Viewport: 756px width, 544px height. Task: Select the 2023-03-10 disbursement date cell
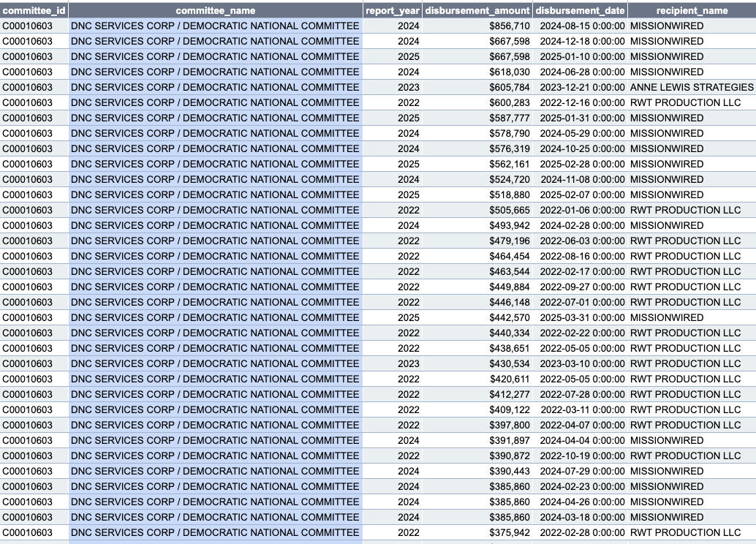pyautogui.click(x=582, y=363)
